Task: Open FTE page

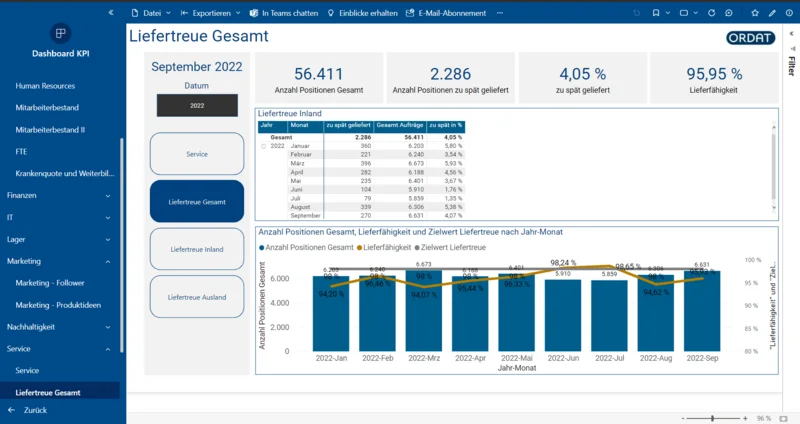Action: (x=21, y=152)
